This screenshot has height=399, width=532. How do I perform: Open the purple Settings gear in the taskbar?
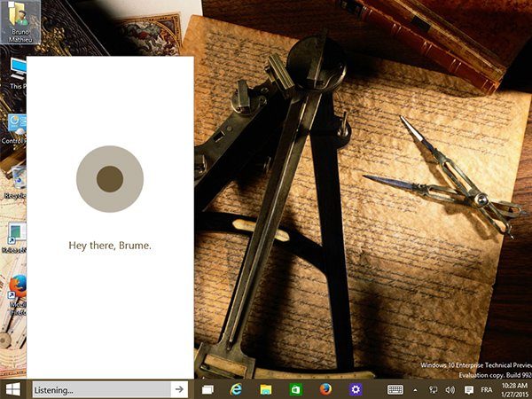tap(356, 389)
